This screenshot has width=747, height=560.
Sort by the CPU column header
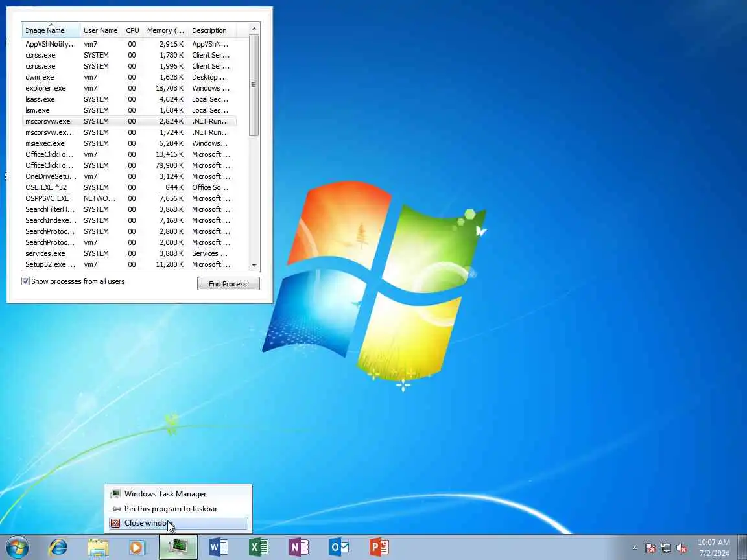[132, 30]
